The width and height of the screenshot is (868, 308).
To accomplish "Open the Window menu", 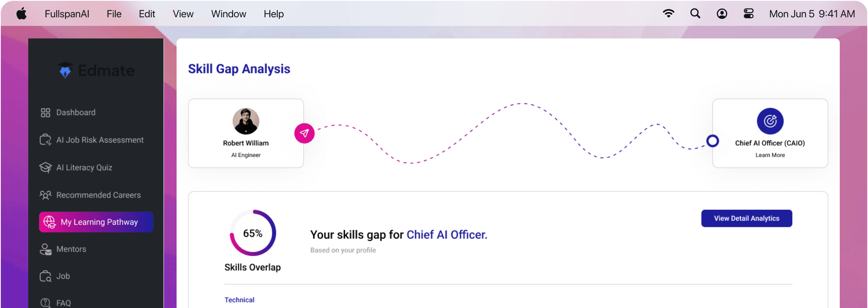I will tap(228, 14).
